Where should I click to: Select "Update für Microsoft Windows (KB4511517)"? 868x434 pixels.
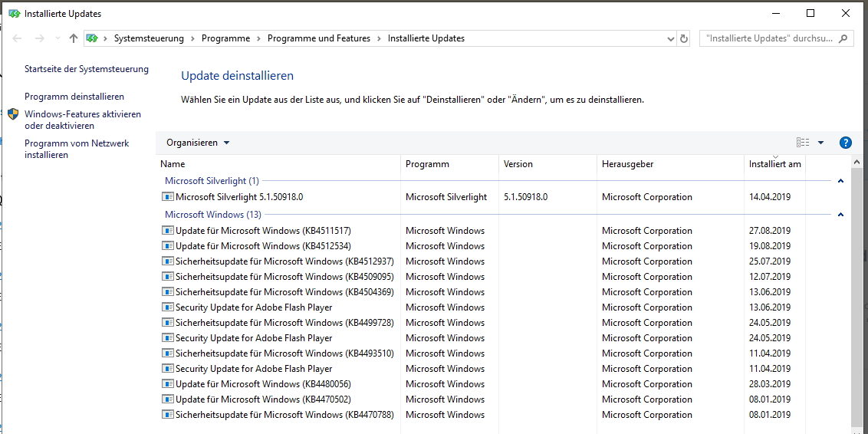263,230
